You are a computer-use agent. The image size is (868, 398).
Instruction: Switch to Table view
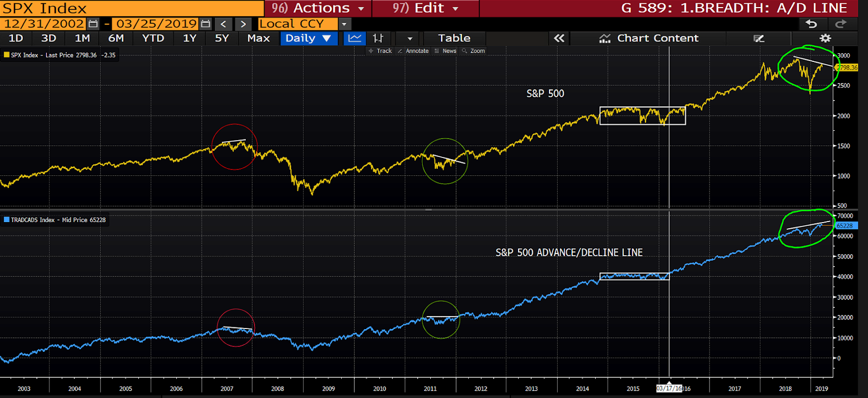pos(454,38)
